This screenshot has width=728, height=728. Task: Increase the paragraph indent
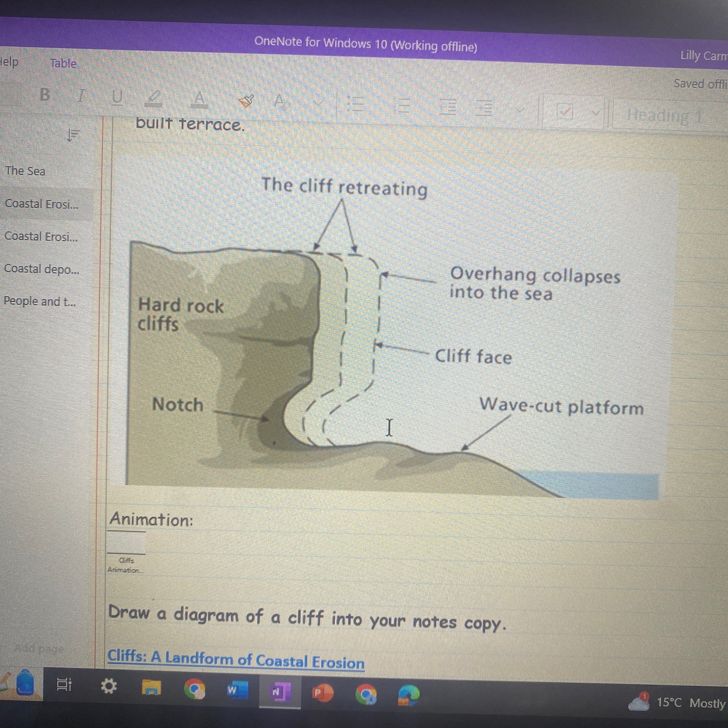[x=484, y=107]
